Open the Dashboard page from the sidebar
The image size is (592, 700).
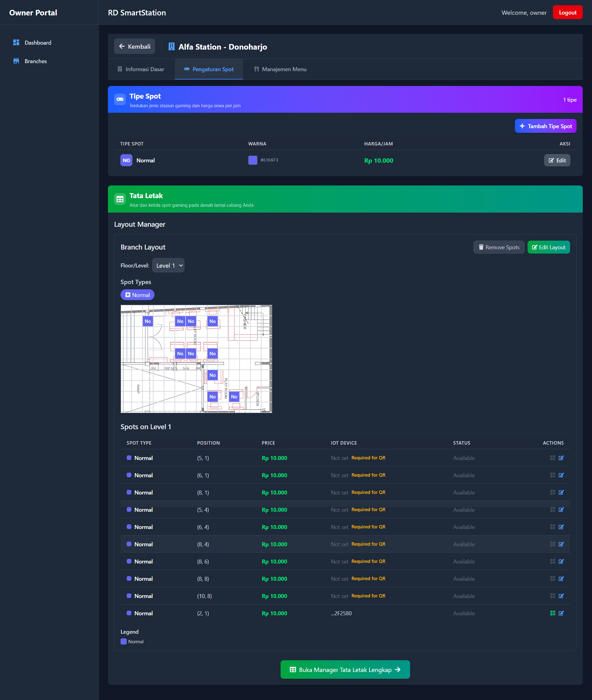(38, 43)
